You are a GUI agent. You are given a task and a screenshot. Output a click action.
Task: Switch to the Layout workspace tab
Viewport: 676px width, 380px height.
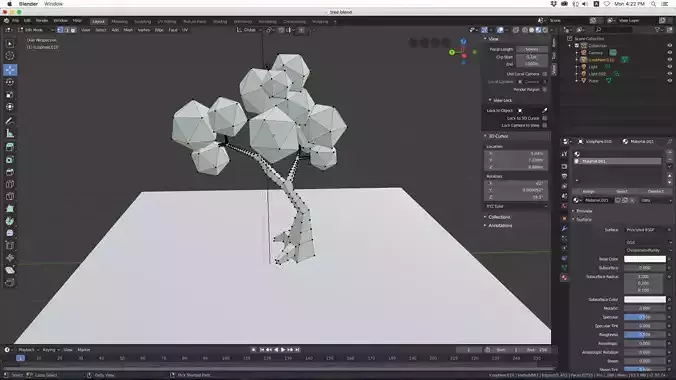click(x=98, y=22)
